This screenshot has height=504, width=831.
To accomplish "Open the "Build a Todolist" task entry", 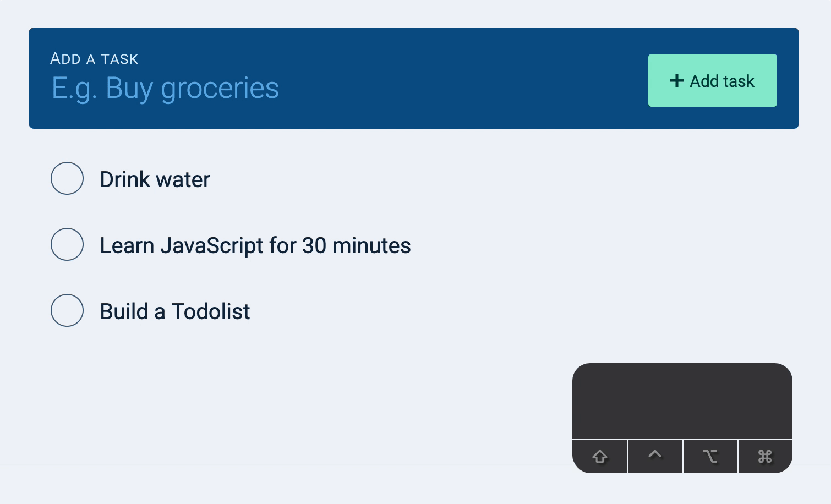I will (174, 311).
